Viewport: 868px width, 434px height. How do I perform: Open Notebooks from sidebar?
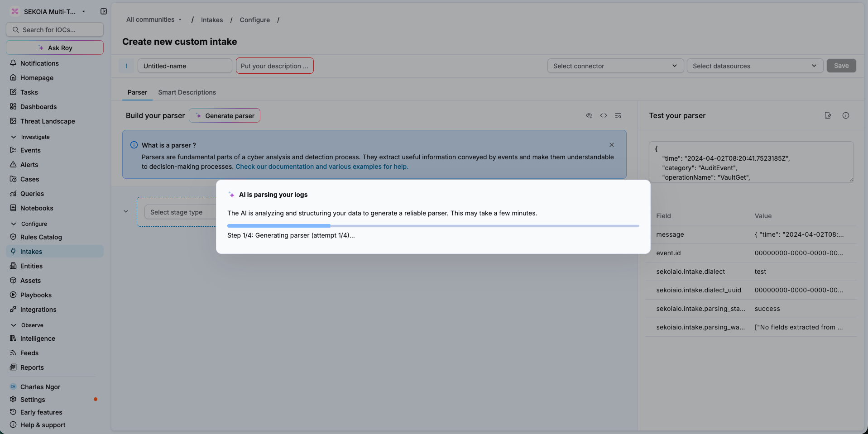click(x=37, y=208)
